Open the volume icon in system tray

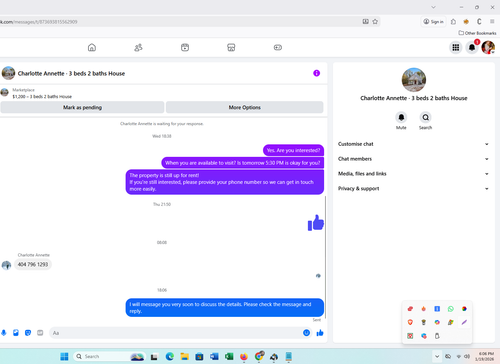tap(467, 356)
